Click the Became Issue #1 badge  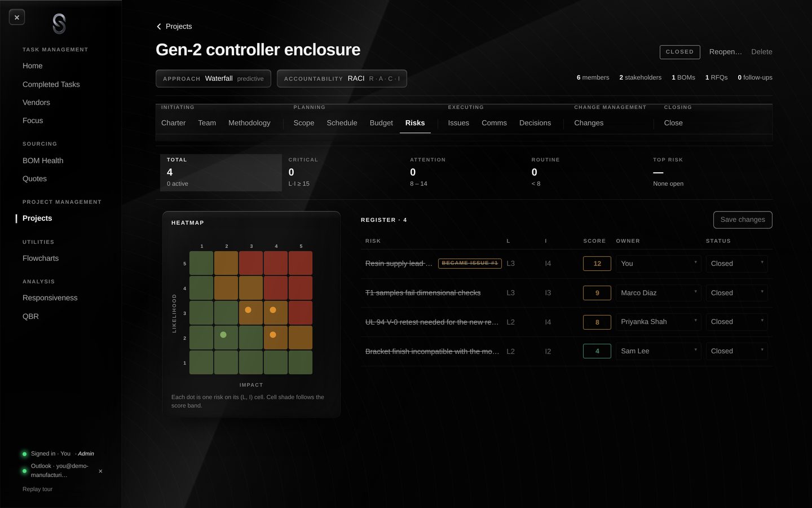point(470,264)
